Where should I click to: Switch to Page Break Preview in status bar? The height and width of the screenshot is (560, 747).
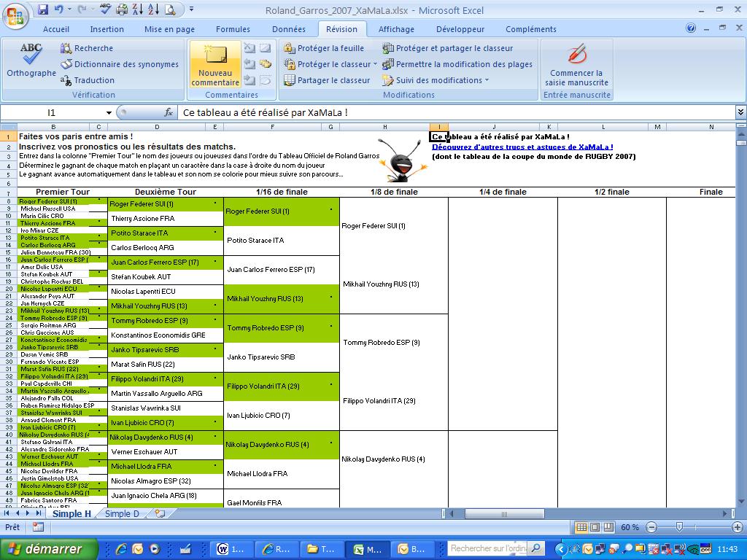609,527
